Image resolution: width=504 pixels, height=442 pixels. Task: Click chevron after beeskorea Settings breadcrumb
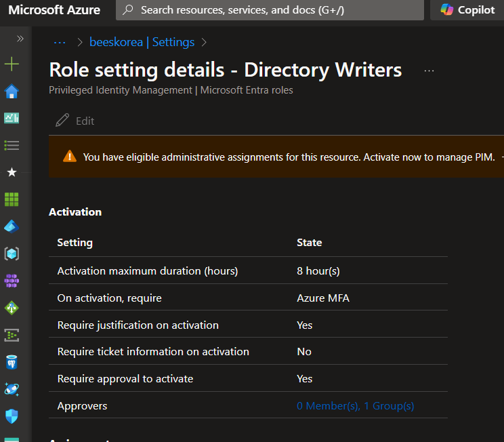point(204,42)
